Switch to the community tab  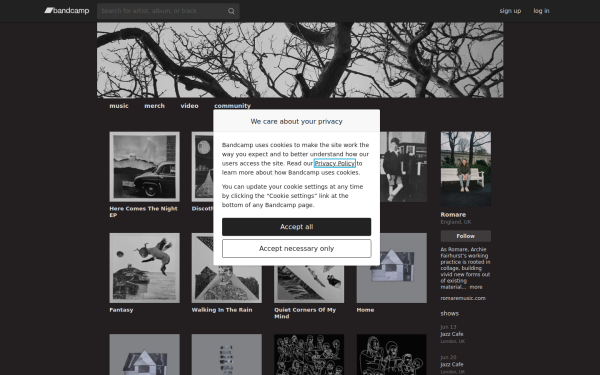(232, 106)
